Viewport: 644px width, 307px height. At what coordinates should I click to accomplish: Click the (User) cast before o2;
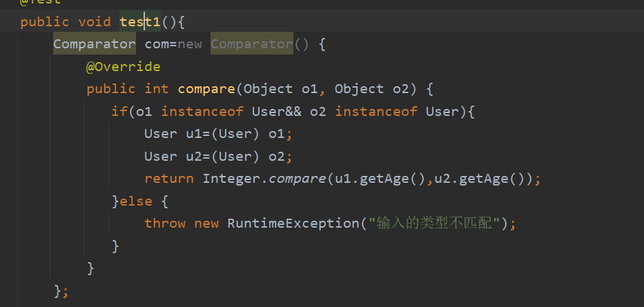pos(235,157)
